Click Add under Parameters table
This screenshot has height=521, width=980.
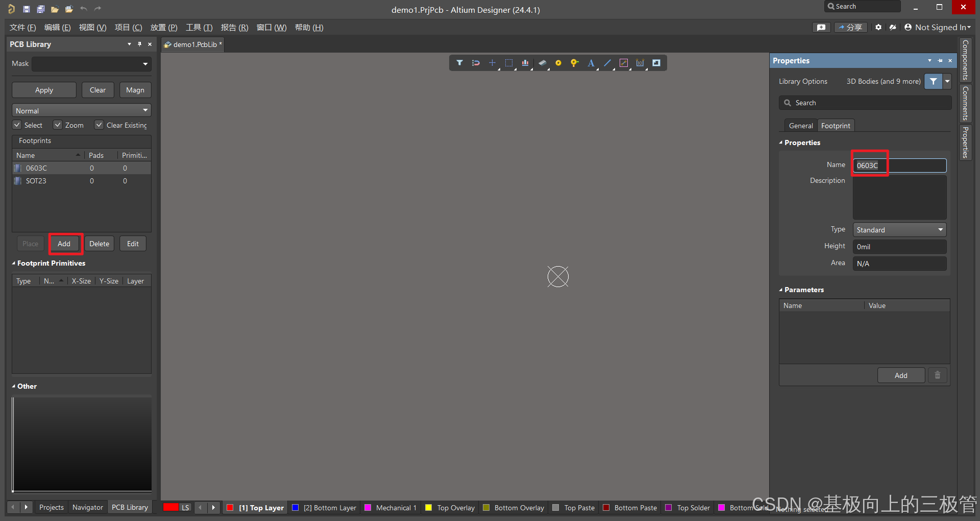click(901, 375)
